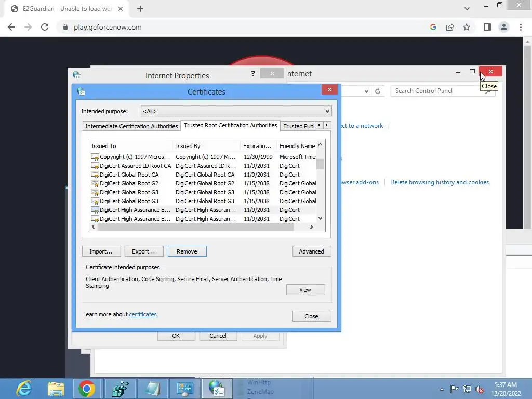Open Chrome profile avatar icon
This screenshot has width=532, height=399.
click(x=504, y=27)
